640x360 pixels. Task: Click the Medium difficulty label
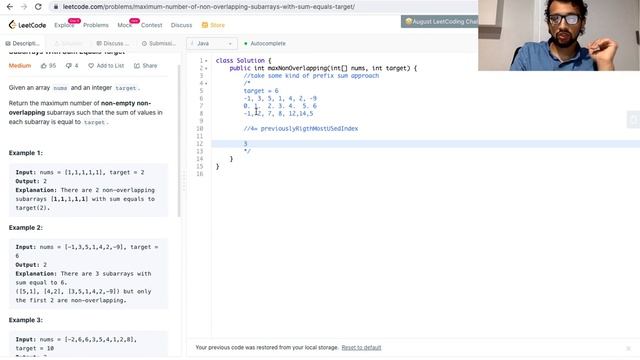(x=20, y=66)
